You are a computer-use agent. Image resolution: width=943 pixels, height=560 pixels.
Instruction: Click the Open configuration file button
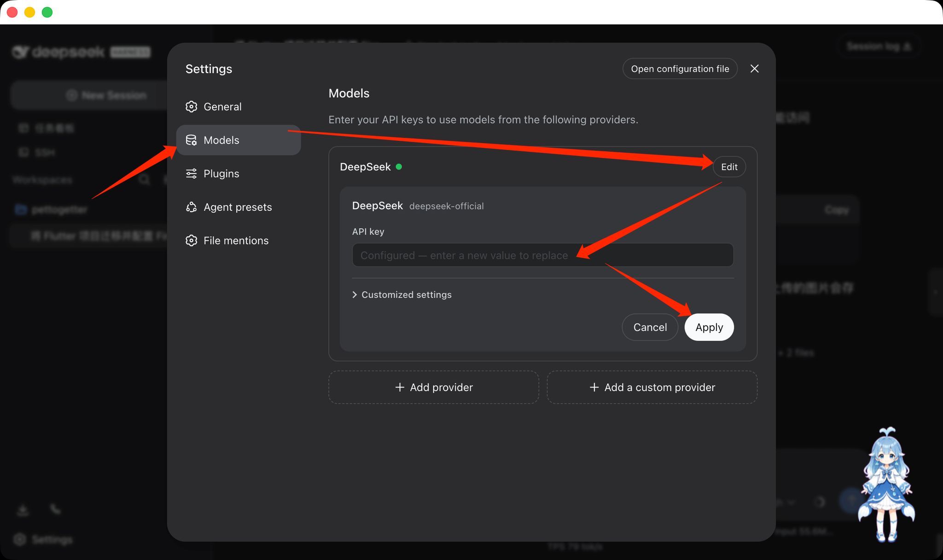click(680, 69)
